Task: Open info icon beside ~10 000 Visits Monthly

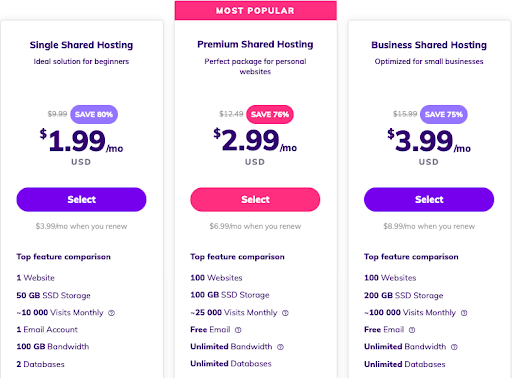Action: (112, 313)
